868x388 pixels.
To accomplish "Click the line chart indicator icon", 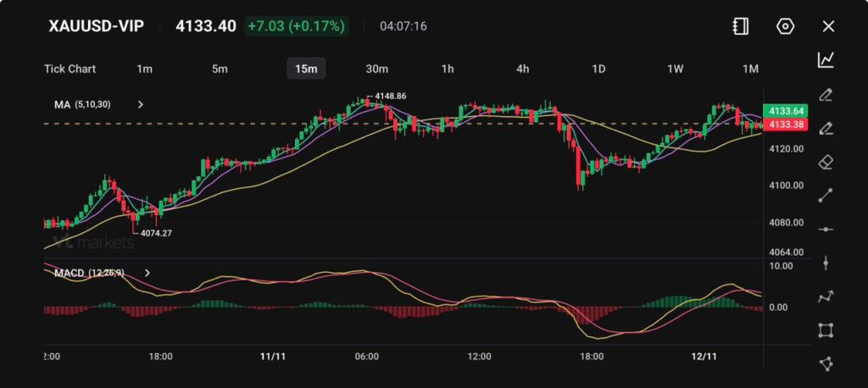I will pos(826,59).
